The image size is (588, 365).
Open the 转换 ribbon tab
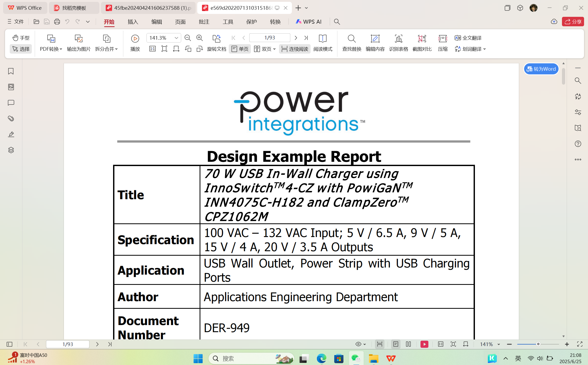click(x=275, y=22)
